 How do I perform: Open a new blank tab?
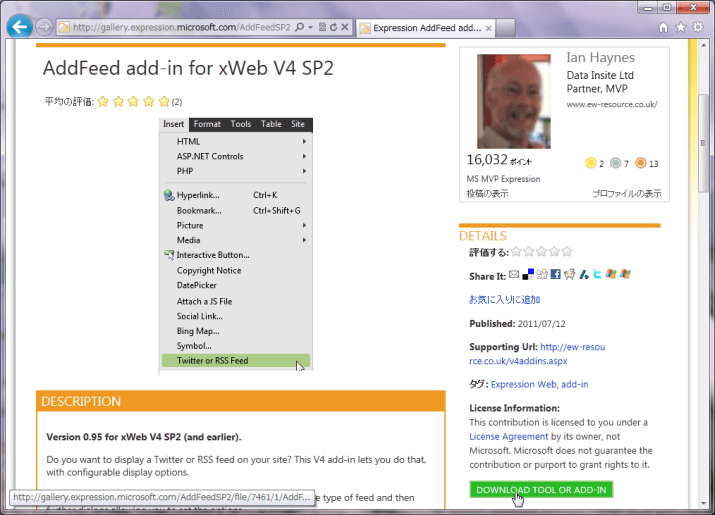[506, 28]
